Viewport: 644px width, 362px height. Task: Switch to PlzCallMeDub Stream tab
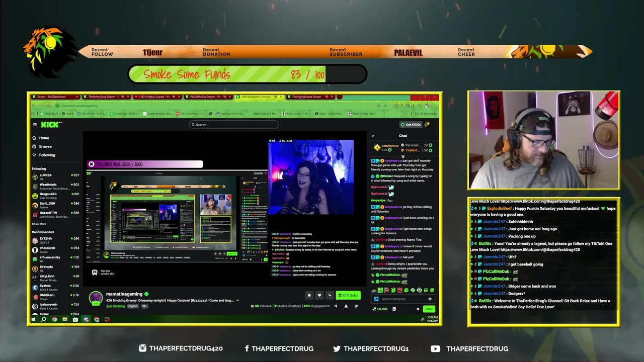208,97
